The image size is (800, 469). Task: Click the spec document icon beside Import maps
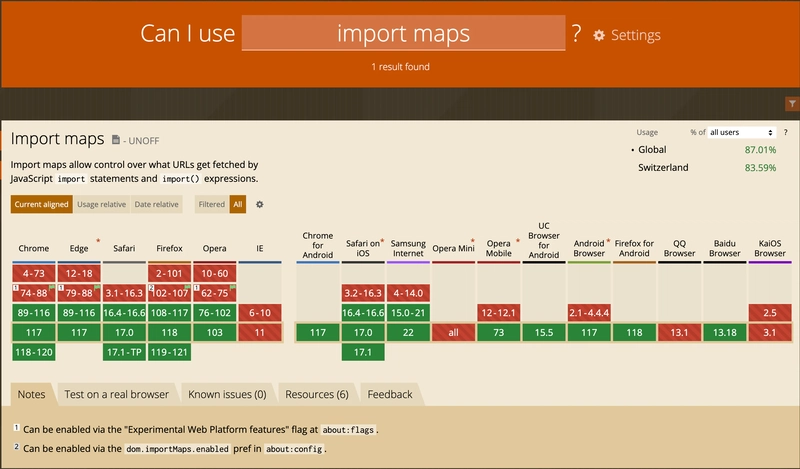tap(116, 139)
